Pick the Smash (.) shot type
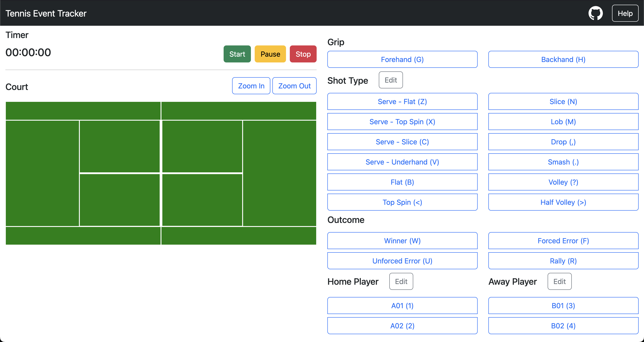Screen dimensions: 644x342 pyautogui.click(x=563, y=162)
